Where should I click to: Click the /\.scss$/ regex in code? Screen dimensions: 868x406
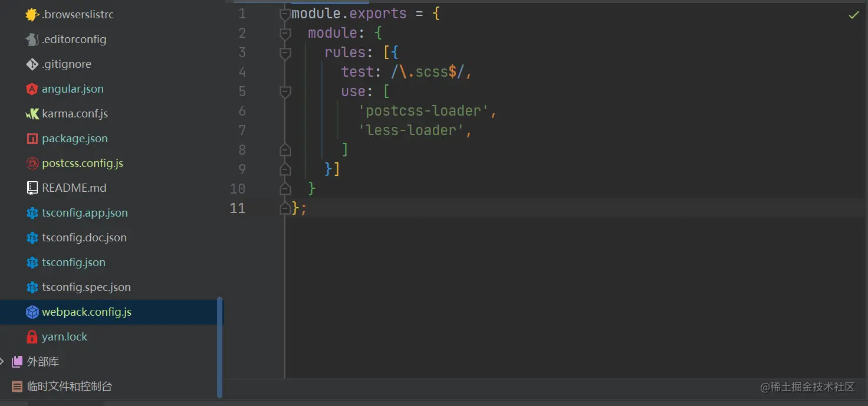[428, 73]
